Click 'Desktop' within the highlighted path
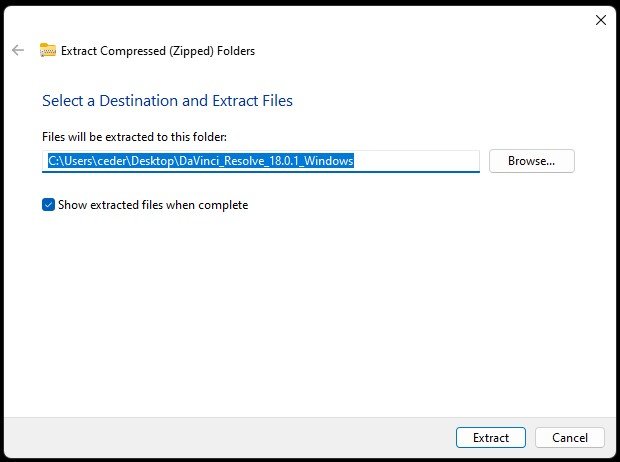 point(153,161)
